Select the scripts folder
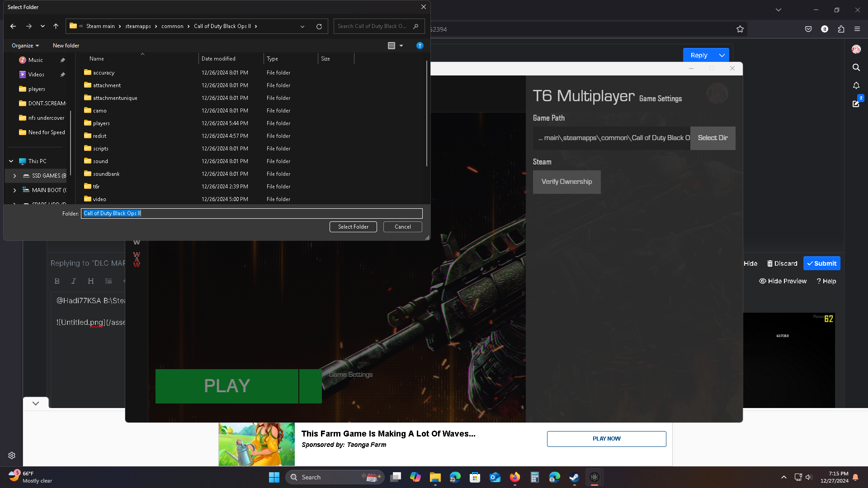 [100, 149]
